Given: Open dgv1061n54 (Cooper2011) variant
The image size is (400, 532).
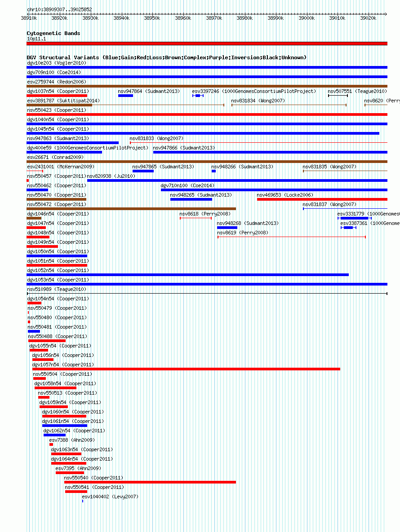Looking at the screenshot, I should tap(73, 422).
